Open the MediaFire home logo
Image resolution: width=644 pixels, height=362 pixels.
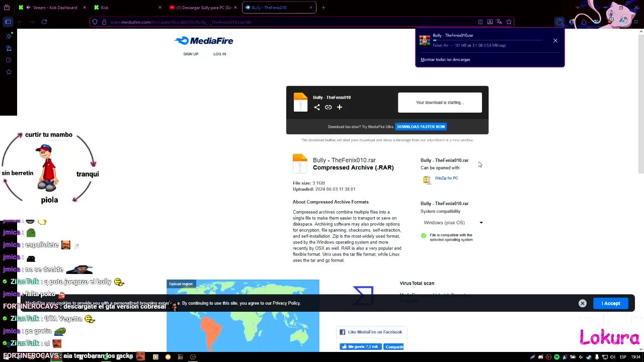[203, 41]
